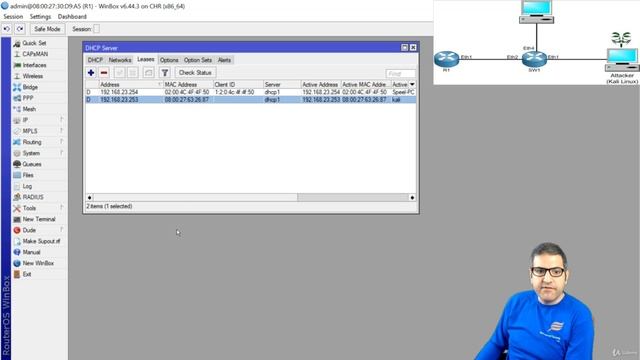Click the undo arrow in WinBox toolbar
Screen dimensions: 640x360
coord(7,29)
